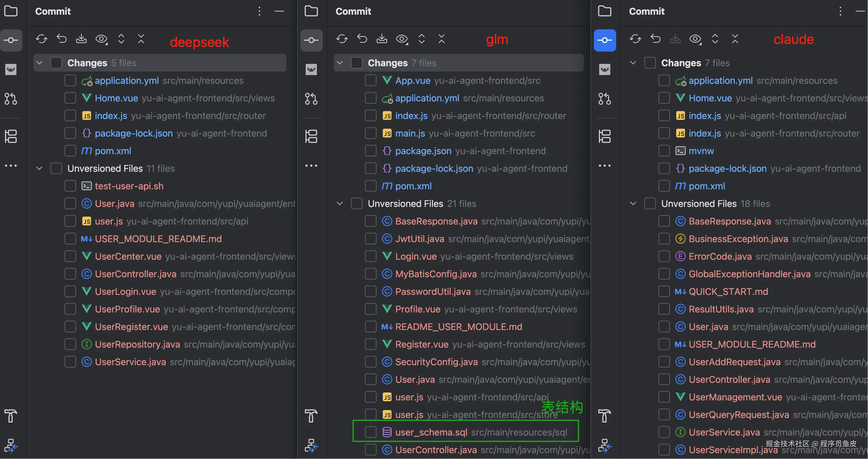The width and height of the screenshot is (868, 459).
Task: Collapse deepseek Unversioned Files 11 files group
Action: [40, 168]
